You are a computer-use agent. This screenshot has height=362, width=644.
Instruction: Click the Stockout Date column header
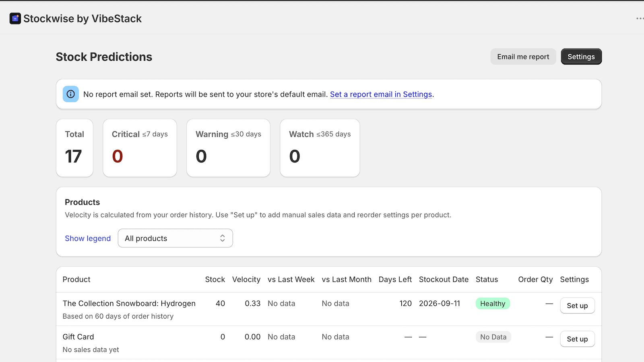[x=444, y=280]
